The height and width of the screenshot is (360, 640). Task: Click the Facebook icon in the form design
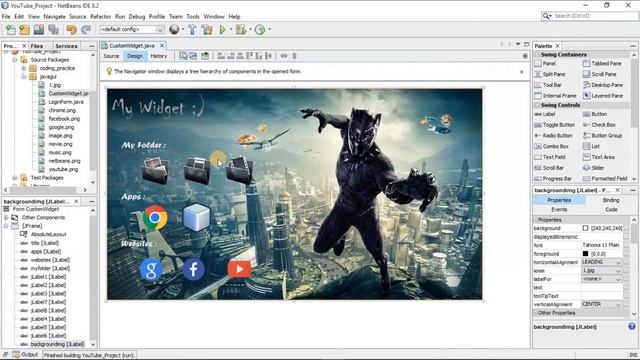click(193, 269)
